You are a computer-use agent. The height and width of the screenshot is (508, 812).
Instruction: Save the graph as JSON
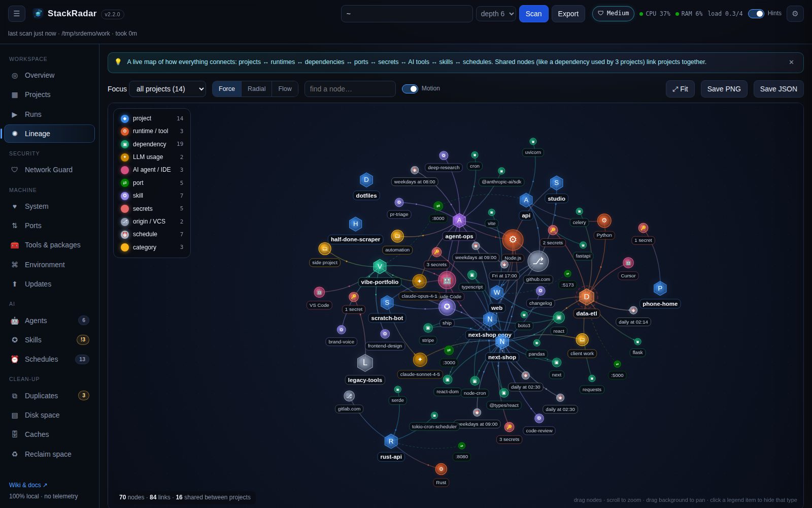tap(779, 89)
